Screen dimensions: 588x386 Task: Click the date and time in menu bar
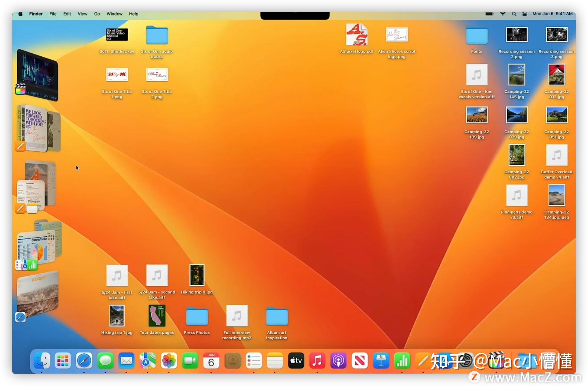pyautogui.click(x=553, y=14)
